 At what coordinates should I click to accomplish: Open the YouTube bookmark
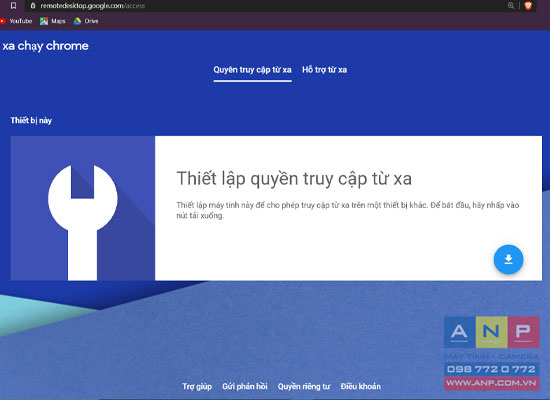[16, 21]
